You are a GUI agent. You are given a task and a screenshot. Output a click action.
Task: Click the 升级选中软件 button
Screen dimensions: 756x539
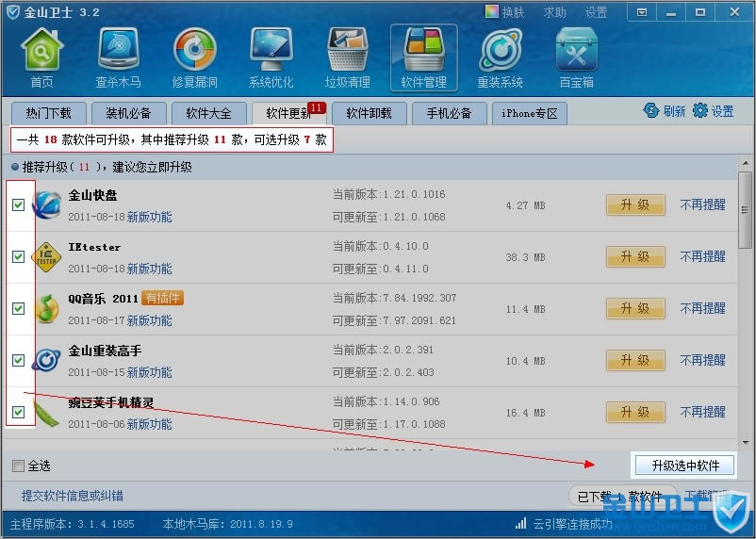684,465
